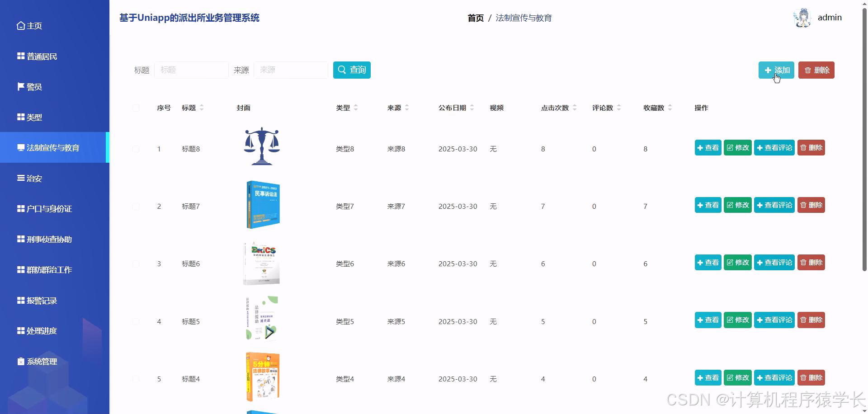
Task: Click the plus icon on 添加 button
Action: click(768, 70)
